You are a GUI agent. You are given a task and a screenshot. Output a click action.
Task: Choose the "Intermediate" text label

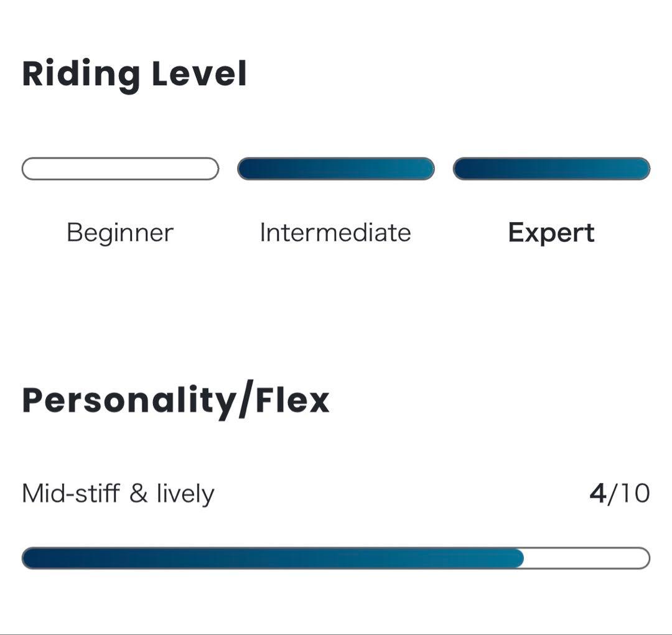(x=335, y=233)
